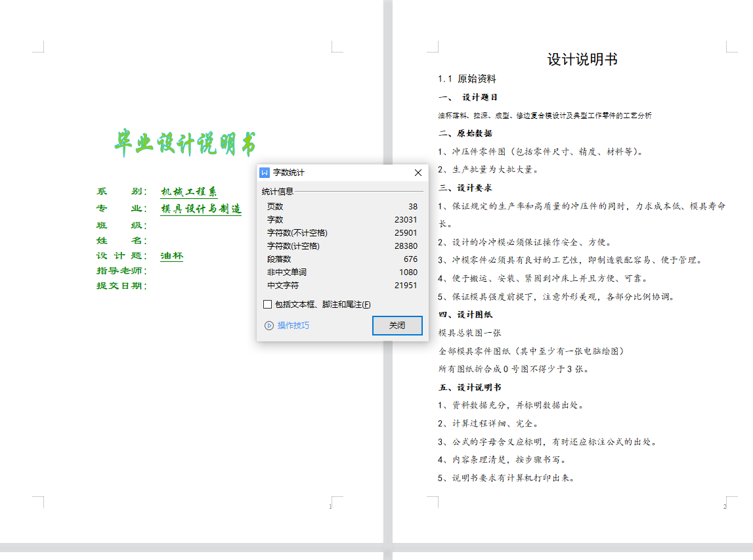Click the 设计说明书 heading on page two
The width and height of the screenshot is (753, 560).
click(x=582, y=60)
